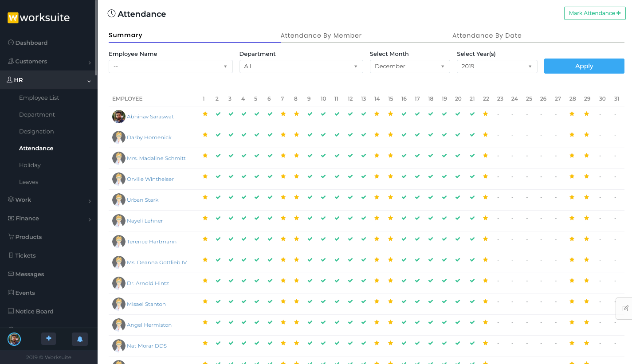Click Terence Hartmann's day 22 star

pyautogui.click(x=486, y=239)
